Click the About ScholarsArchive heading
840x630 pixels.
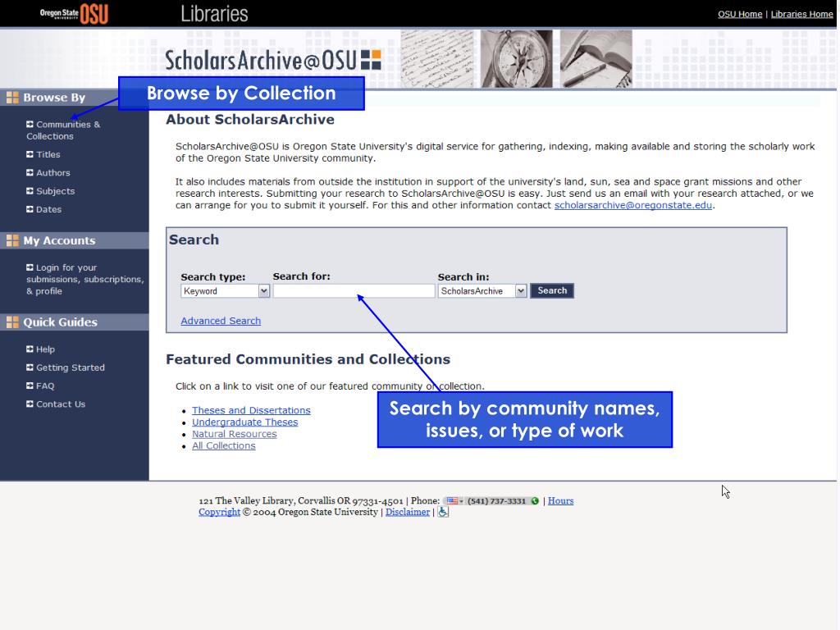[250, 120]
